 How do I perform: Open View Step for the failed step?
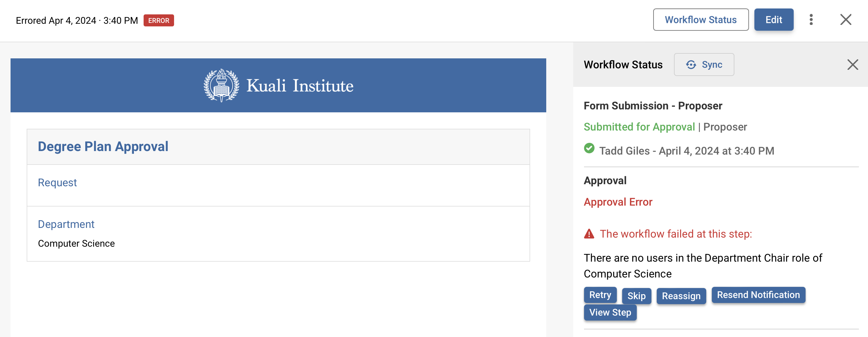(x=610, y=312)
